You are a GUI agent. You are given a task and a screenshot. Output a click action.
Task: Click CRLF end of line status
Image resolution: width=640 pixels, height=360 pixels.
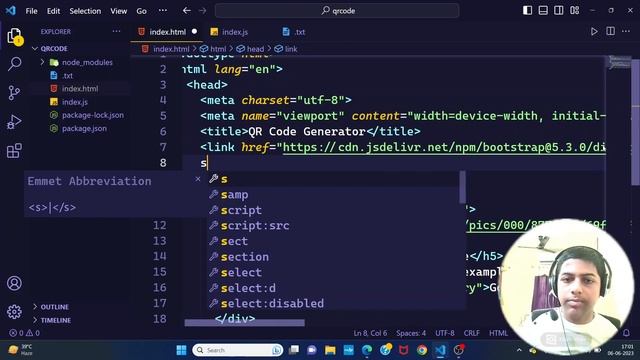coord(471,333)
